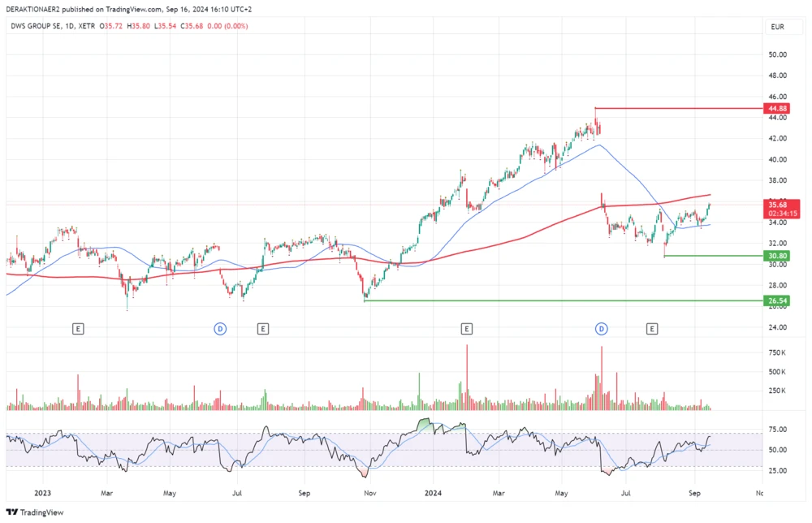Screen dimensions: 812x523
Task: Open the earnings E marker from summer 2024
Action: click(x=652, y=329)
